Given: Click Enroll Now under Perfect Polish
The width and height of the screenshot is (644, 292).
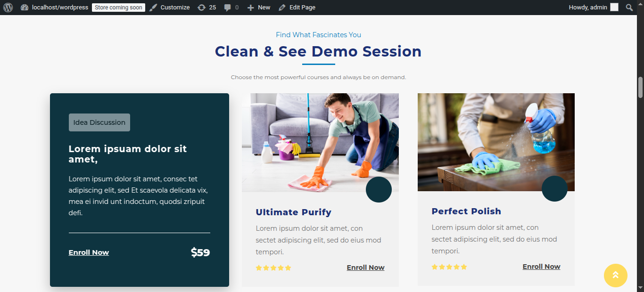Looking at the screenshot, I should coord(542,267).
